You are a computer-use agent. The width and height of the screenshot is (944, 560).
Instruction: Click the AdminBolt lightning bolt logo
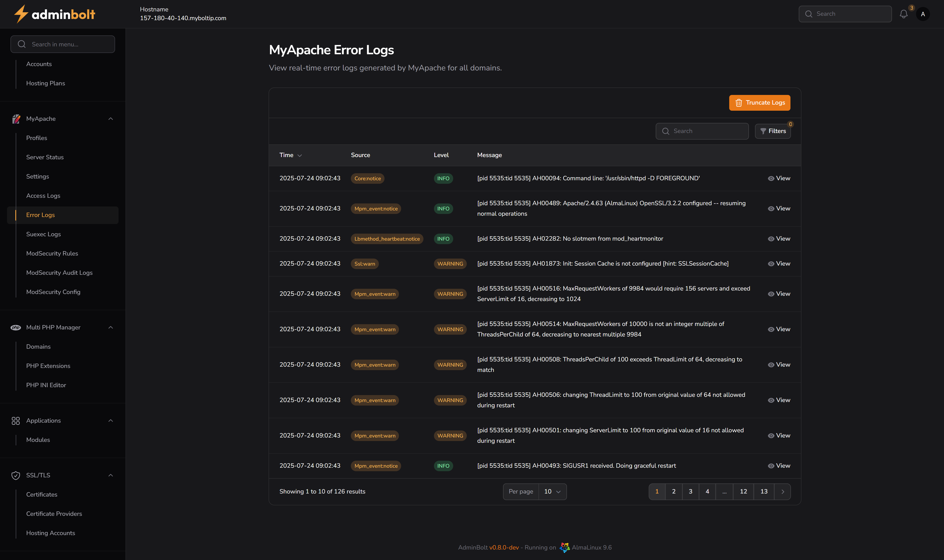coord(21,14)
